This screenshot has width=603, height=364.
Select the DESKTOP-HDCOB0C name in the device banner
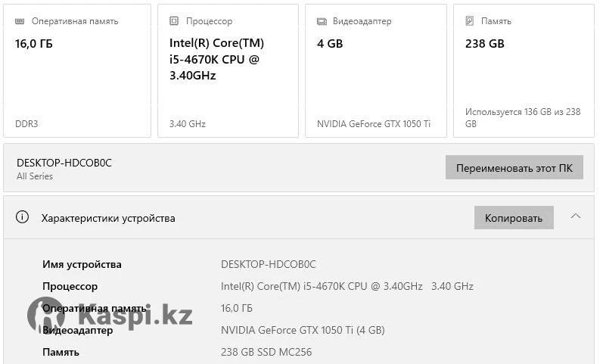64,163
